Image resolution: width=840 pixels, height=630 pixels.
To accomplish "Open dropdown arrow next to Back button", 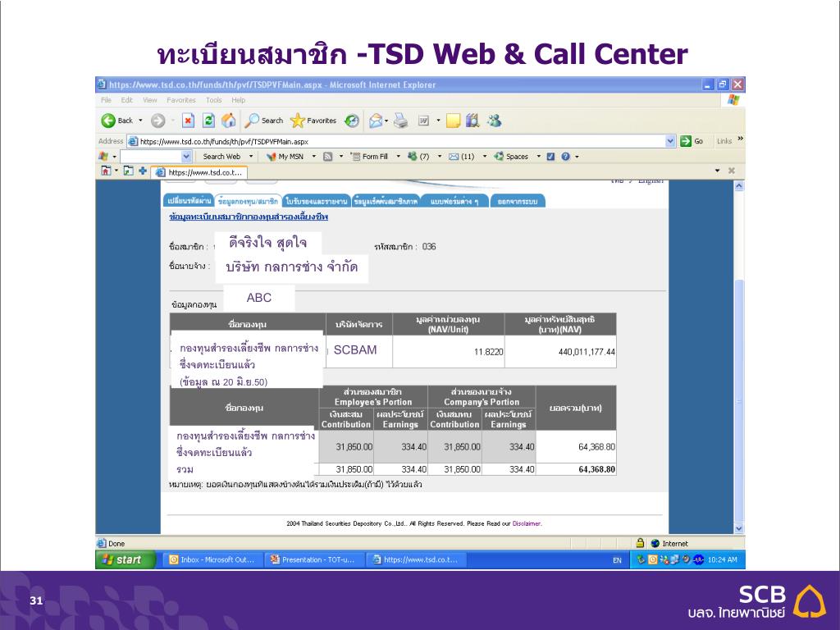I will (x=140, y=121).
